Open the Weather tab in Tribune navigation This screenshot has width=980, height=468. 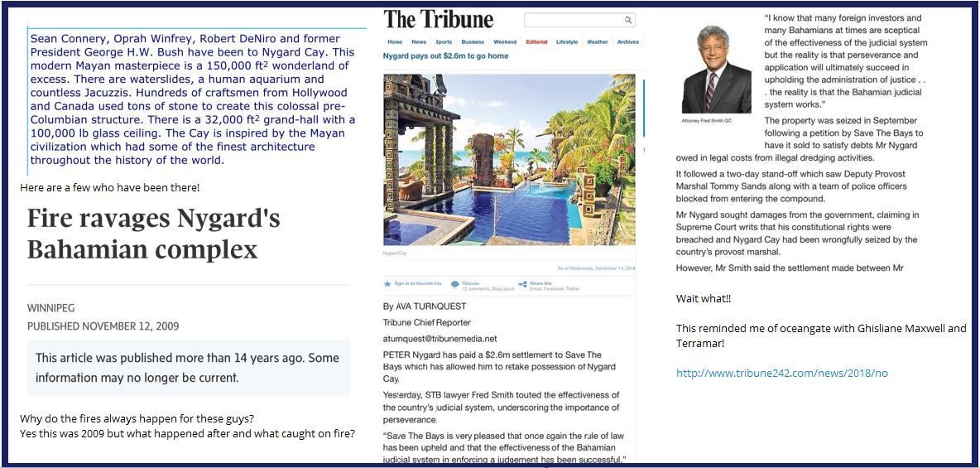click(x=598, y=42)
